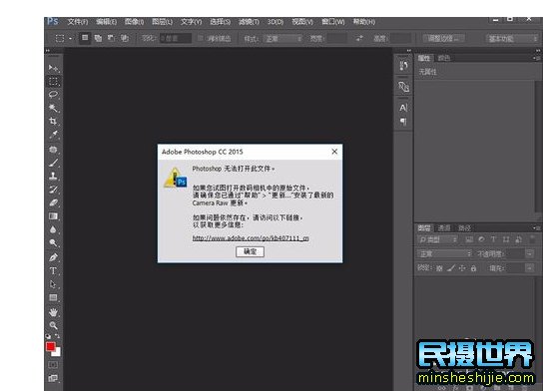Switch to the 路径 tab
This screenshot has height=392, width=543.
464,228
